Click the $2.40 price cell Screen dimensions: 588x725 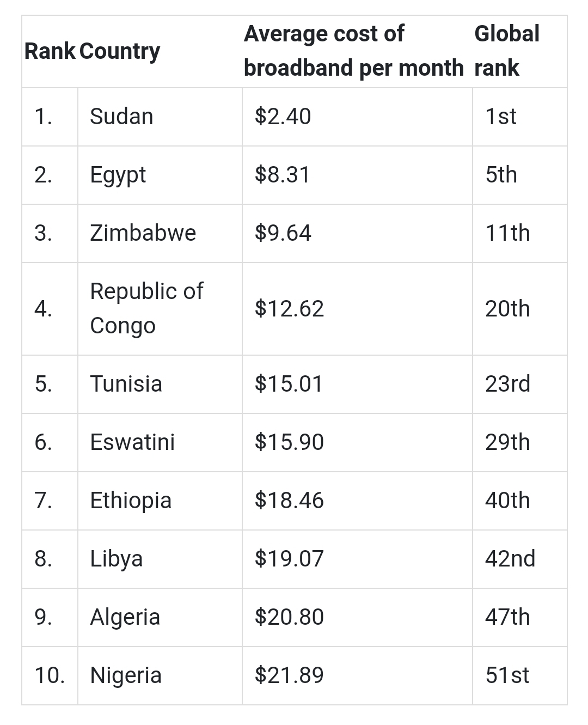click(357, 117)
